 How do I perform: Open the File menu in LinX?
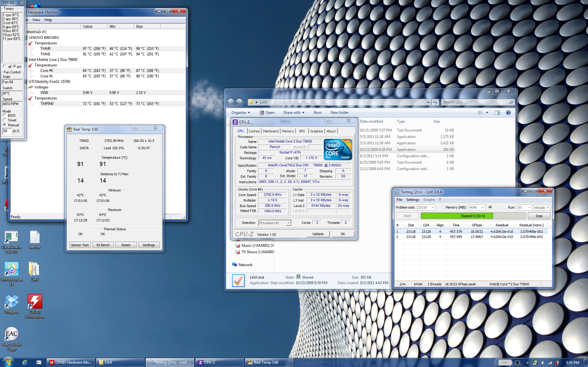click(x=399, y=200)
